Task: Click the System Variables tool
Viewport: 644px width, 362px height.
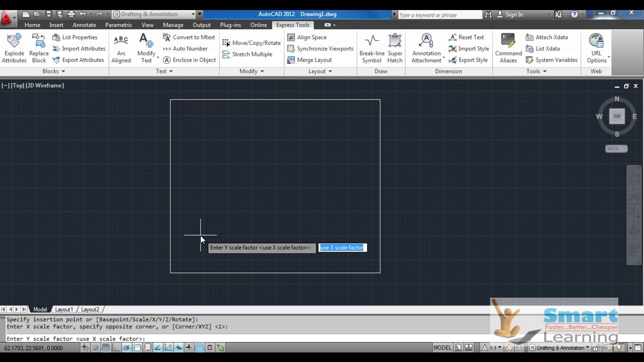Action: pyautogui.click(x=552, y=60)
